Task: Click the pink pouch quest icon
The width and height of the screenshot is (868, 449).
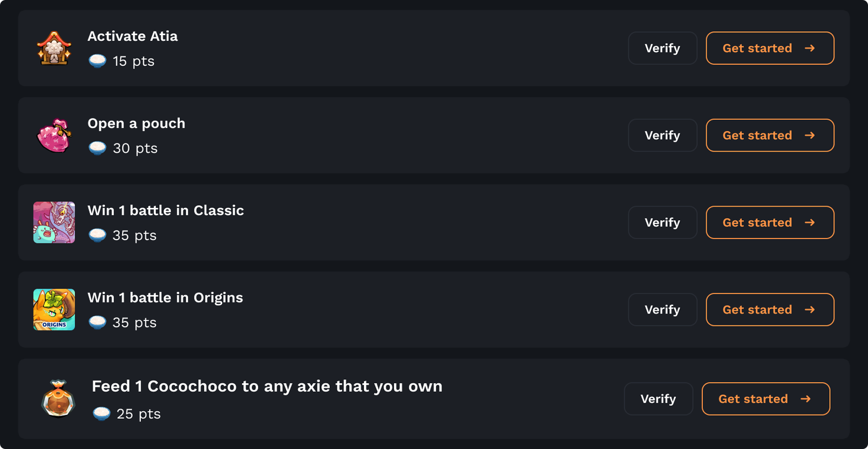Action: click(x=54, y=135)
